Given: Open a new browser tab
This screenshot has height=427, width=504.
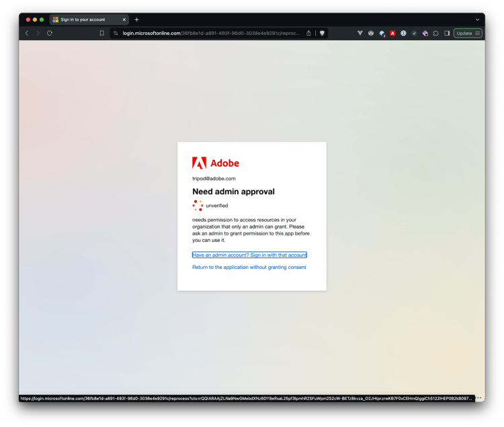Looking at the screenshot, I should pos(136,20).
